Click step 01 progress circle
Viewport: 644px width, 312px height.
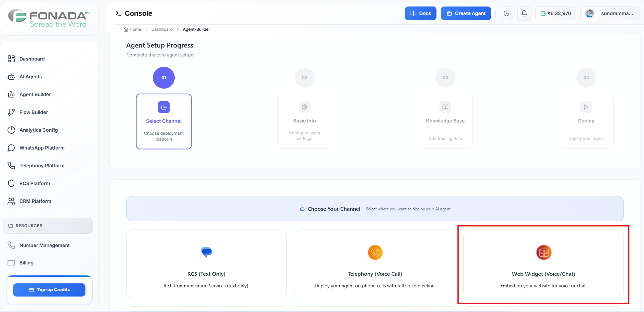click(164, 78)
